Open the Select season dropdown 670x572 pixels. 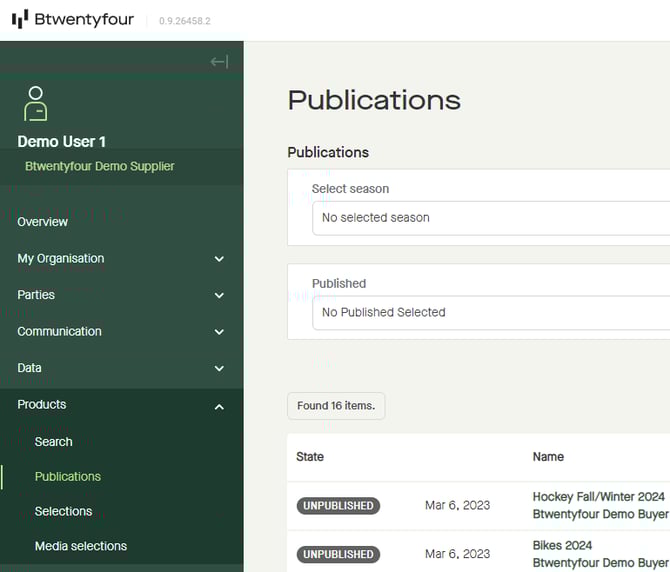click(490, 218)
